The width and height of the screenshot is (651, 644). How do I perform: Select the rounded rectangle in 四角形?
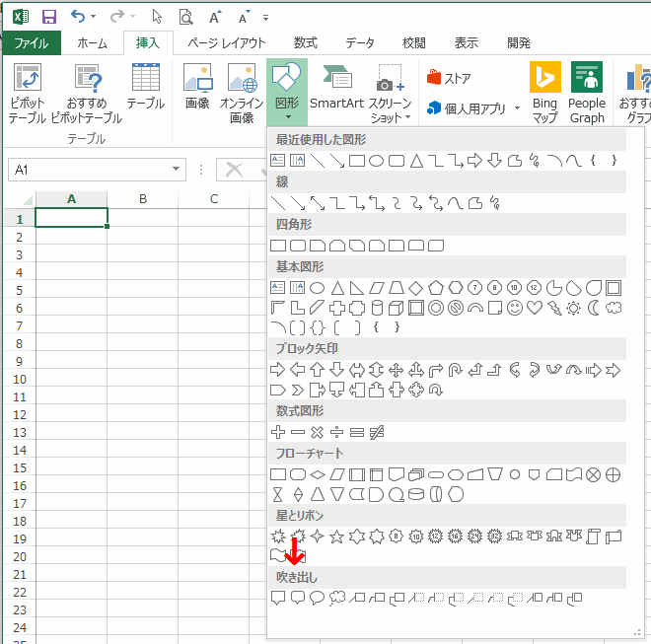pos(298,246)
